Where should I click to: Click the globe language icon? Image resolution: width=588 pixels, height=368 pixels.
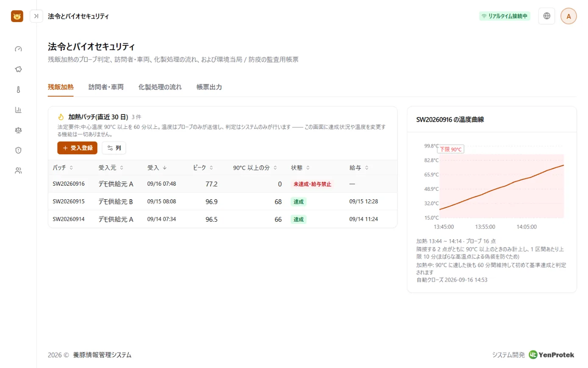(546, 16)
